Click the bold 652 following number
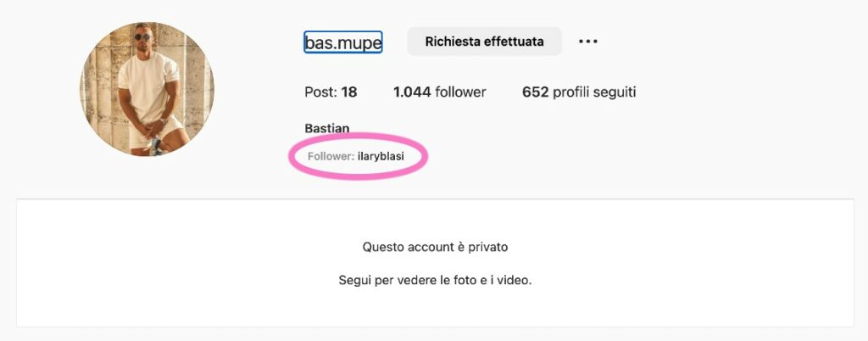 click(536, 92)
